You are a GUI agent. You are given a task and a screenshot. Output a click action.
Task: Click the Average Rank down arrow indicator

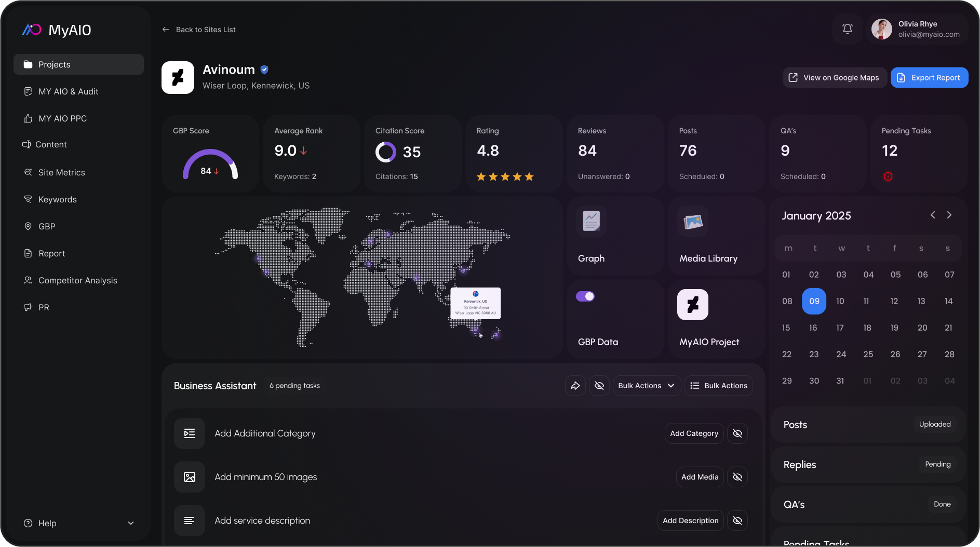304,151
